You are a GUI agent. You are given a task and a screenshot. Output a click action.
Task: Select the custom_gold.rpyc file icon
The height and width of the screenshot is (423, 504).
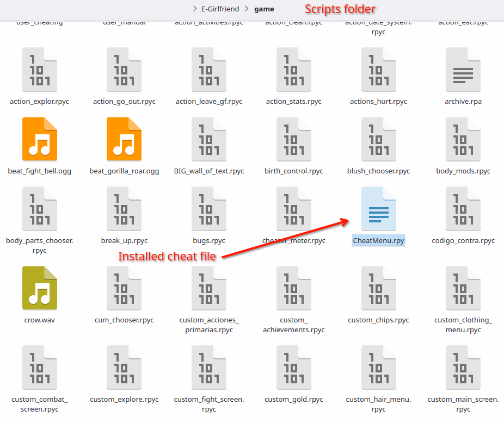pyautogui.click(x=294, y=368)
